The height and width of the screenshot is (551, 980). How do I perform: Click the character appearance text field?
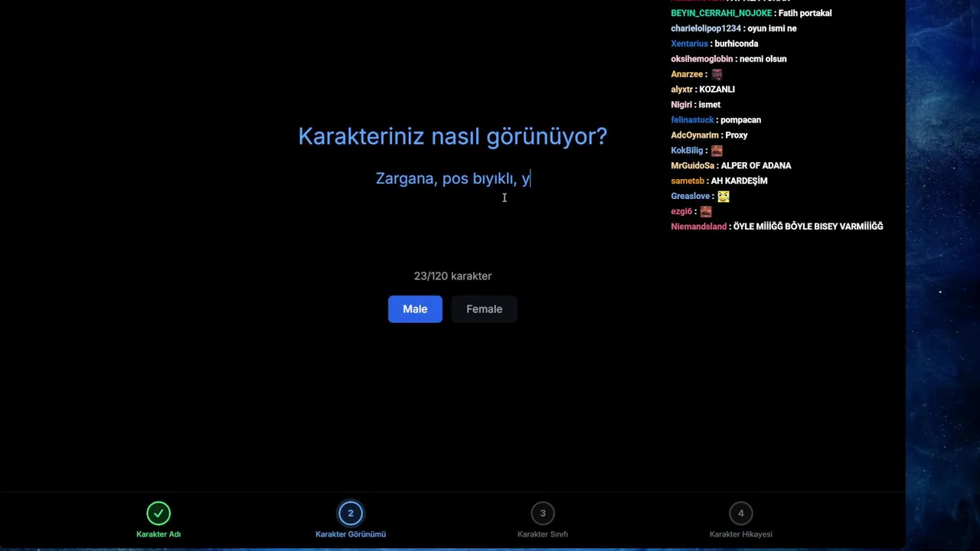tap(452, 179)
